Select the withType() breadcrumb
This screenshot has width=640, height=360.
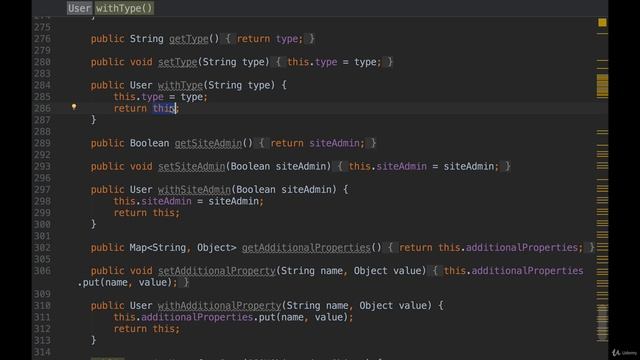coord(124,8)
